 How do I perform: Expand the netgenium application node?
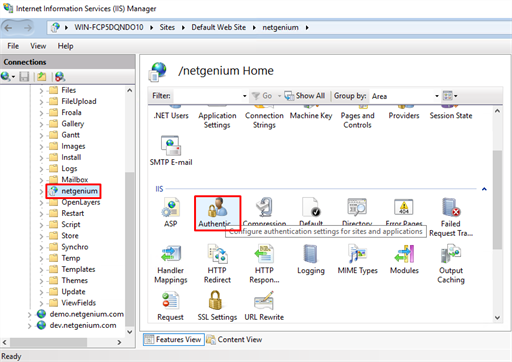click(41, 191)
